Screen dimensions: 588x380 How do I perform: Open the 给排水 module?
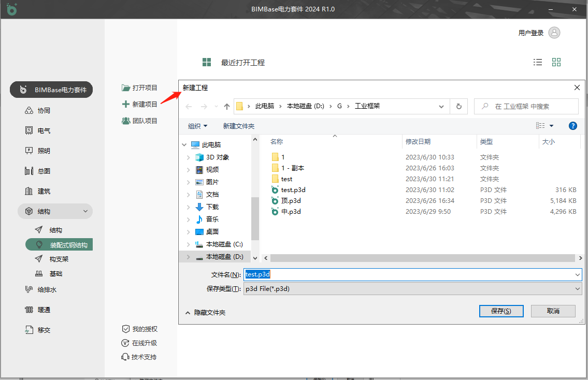coord(40,289)
